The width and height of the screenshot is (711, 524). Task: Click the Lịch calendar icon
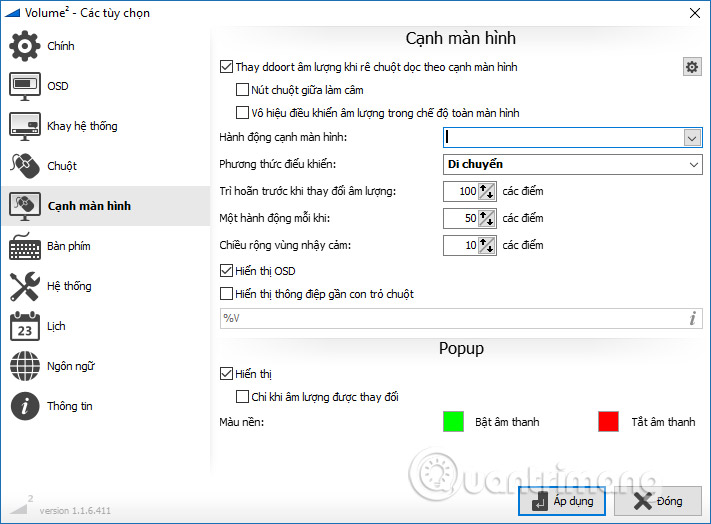pyautogui.click(x=24, y=326)
